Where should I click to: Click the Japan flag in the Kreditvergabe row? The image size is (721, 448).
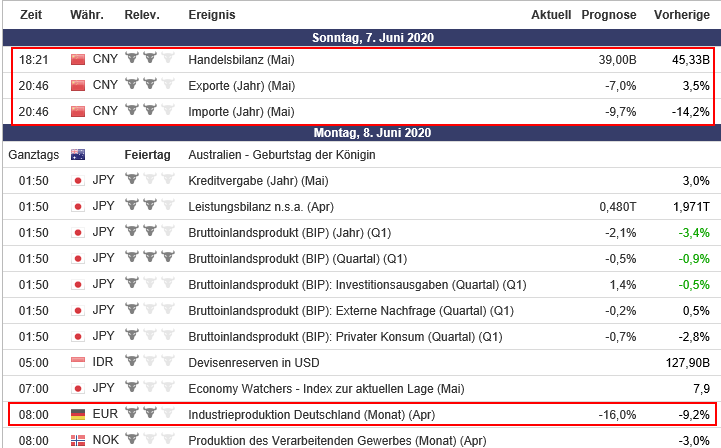click(78, 181)
